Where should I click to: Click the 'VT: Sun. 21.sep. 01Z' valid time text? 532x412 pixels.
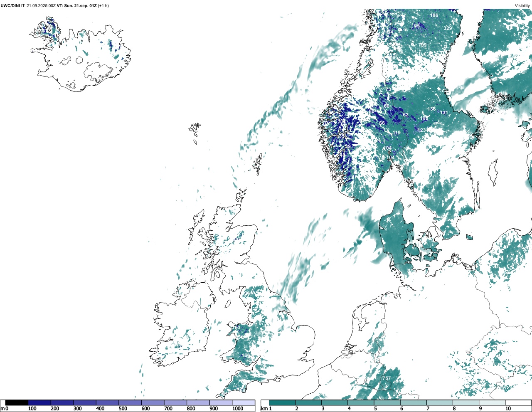pyautogui.click(x=76, y=5)
